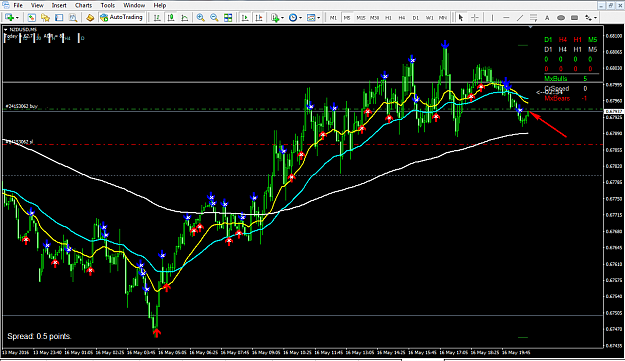The image size is (625, 361).
Task: Select the arrow cursor tool
Action: click(x=461, y=18)
